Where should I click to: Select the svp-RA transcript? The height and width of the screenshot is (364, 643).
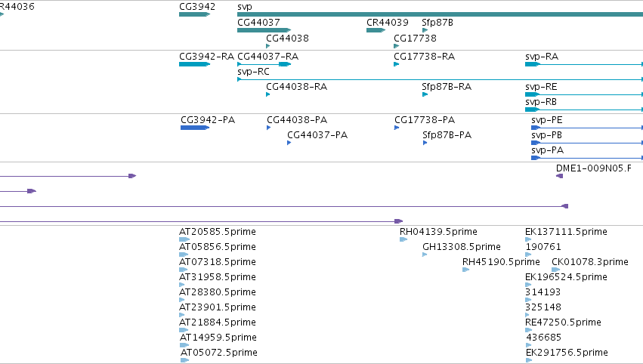coord(542,57)
